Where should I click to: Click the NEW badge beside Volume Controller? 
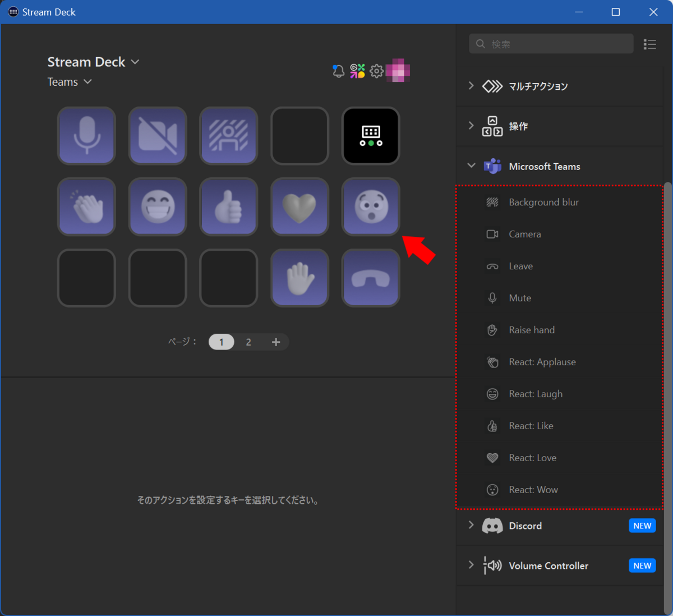pos(642,566)
